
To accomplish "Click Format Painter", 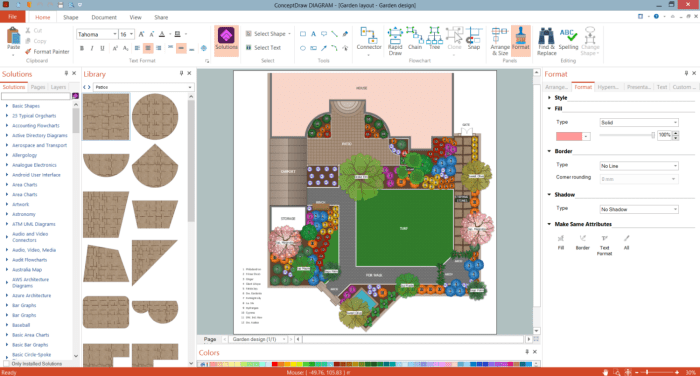I will 47,51.
